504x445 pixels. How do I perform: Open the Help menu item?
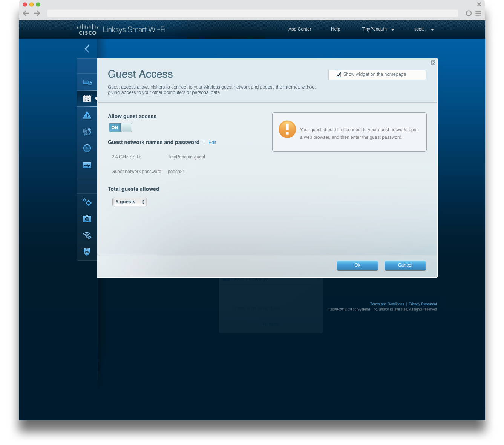click(335, 29)
